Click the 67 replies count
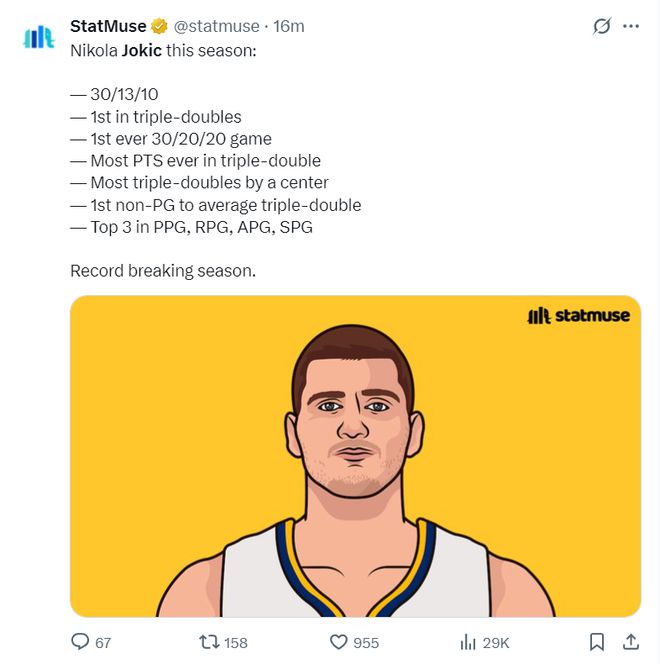660x664 pixels. pos(103,643)
